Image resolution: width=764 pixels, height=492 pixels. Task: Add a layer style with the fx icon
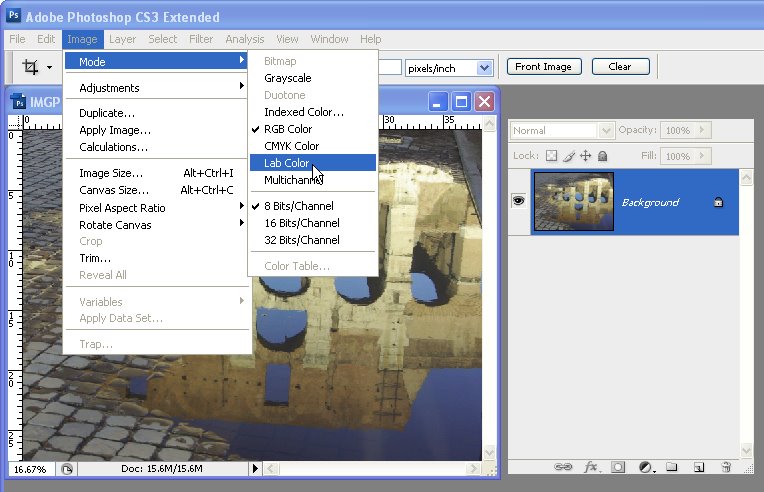591,467
